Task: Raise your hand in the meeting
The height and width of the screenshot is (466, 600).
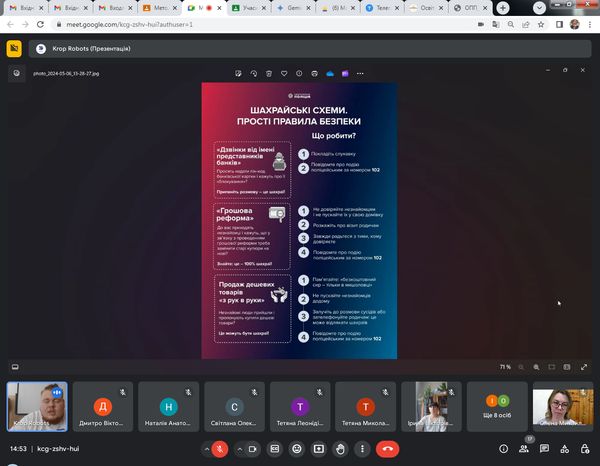Action: pyautogui.click(x=341, y=449)
